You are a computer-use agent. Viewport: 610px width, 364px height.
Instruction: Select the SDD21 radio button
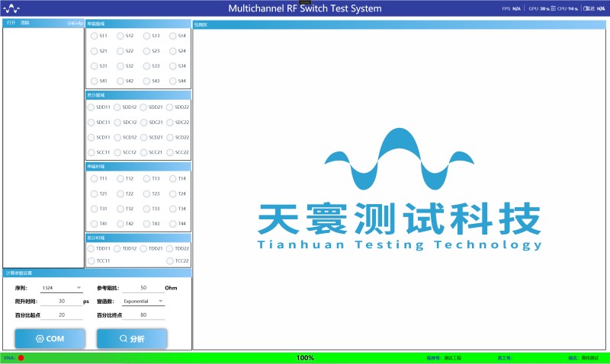[x=144, y=107]
